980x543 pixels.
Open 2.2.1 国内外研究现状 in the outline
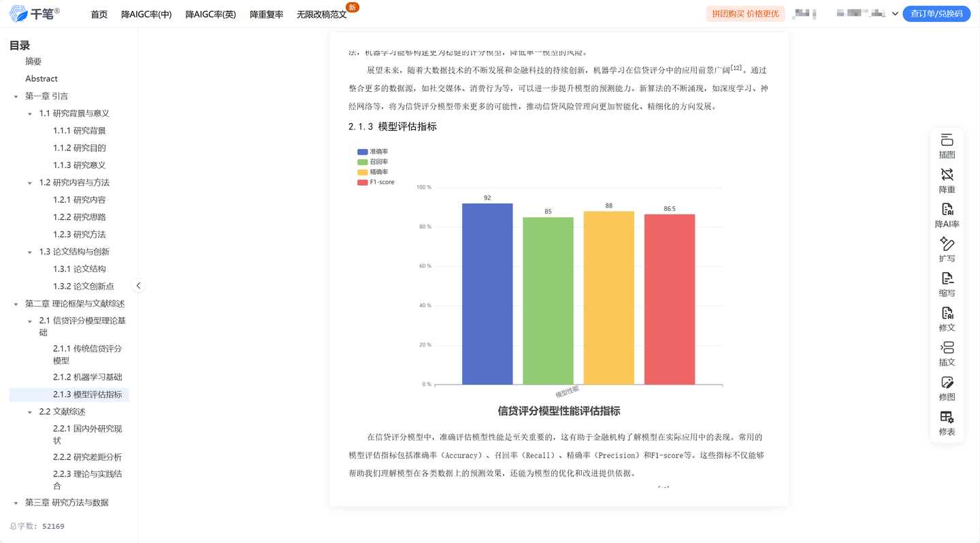point(88,435)
